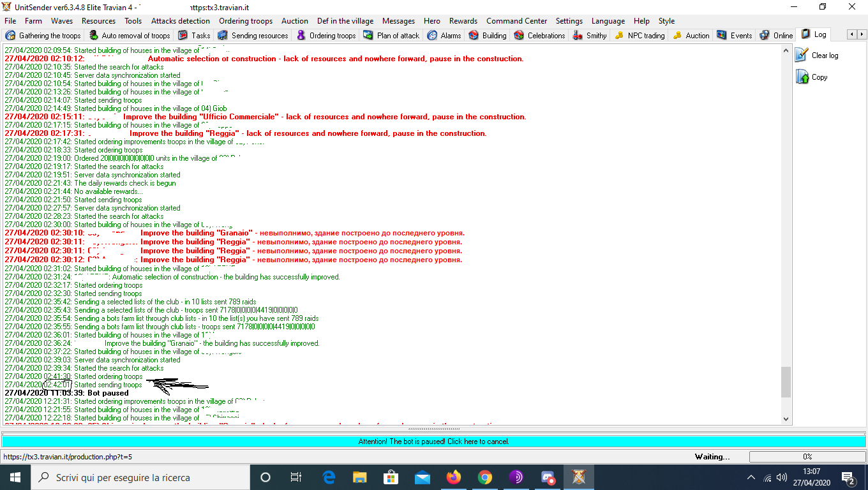Open the Language menu
The width and height of the screenshot is (868, 490).
(x=608, y=21)
